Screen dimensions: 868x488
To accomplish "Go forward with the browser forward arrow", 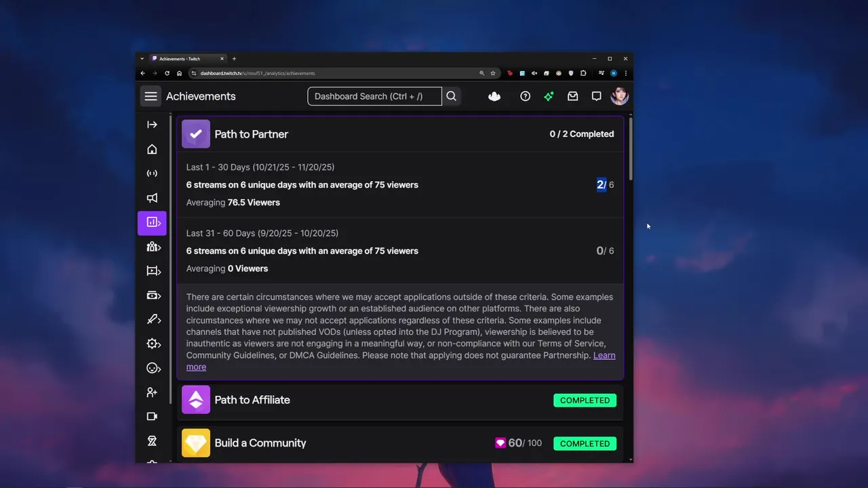I will click(155, 73).
